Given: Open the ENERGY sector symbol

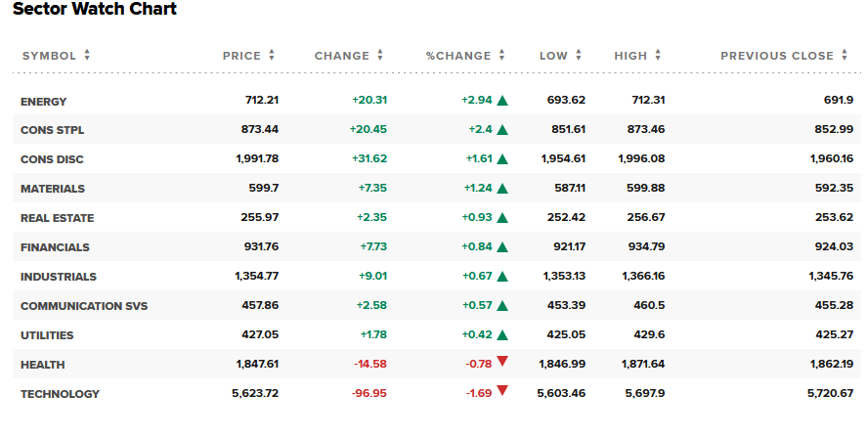Looking at the screenshot, I should point(43,102).
